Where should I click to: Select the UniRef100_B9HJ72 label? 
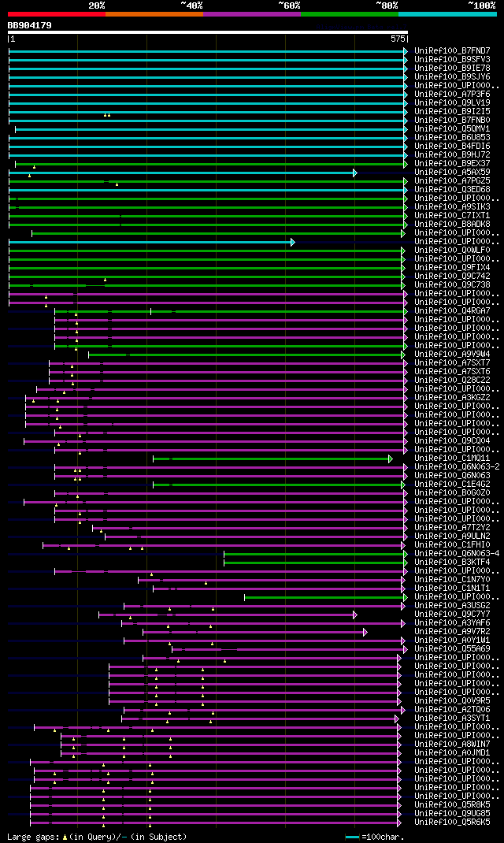click(x=452, y=155)
